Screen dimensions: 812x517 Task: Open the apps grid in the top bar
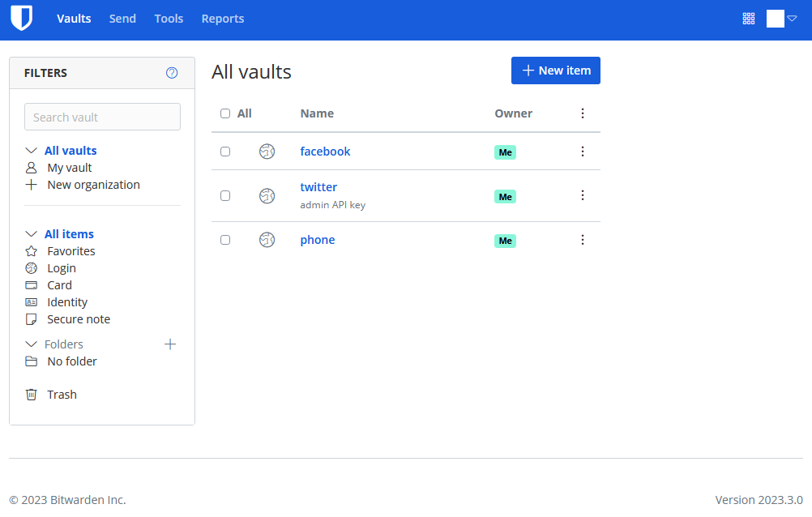tap(748, 18)
